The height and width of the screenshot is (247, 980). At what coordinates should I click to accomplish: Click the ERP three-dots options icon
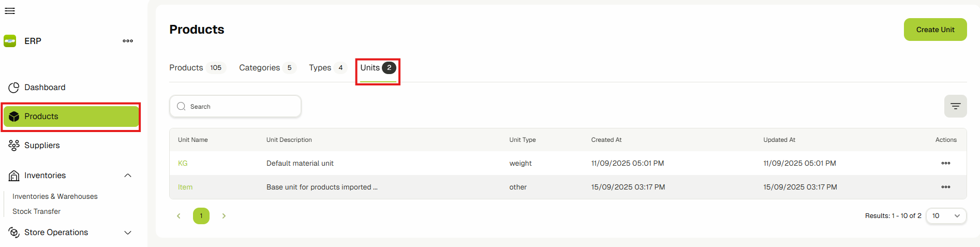[128, 41]
